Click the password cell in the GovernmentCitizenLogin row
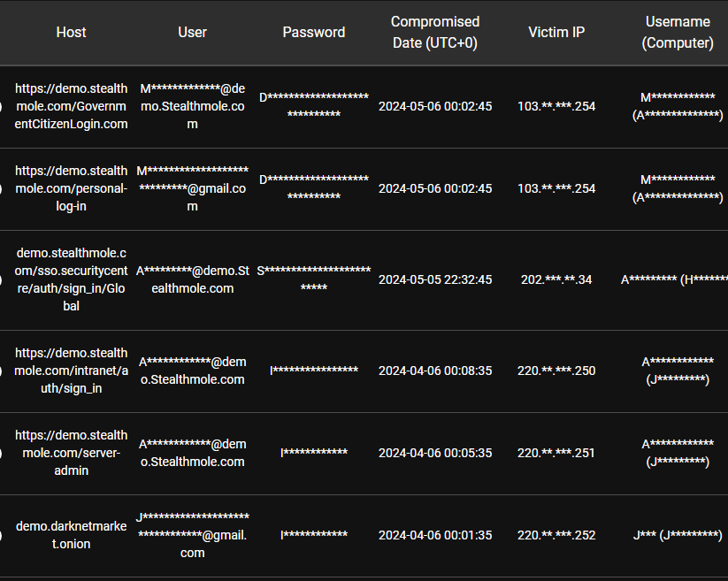Screen dimensions: 728x581 point(314,105)
